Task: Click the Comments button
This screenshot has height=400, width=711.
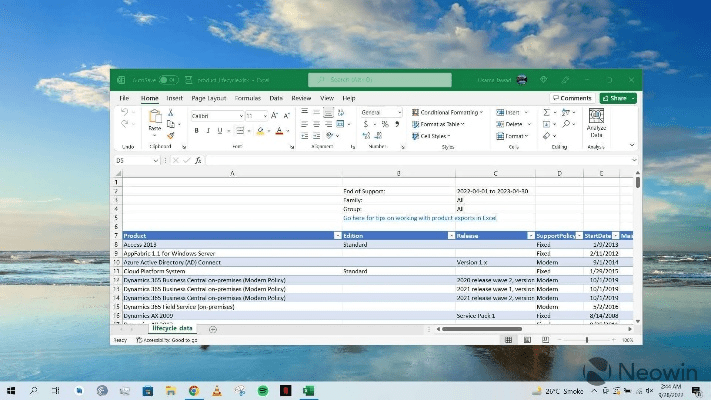Action: (x=571, y=98)
